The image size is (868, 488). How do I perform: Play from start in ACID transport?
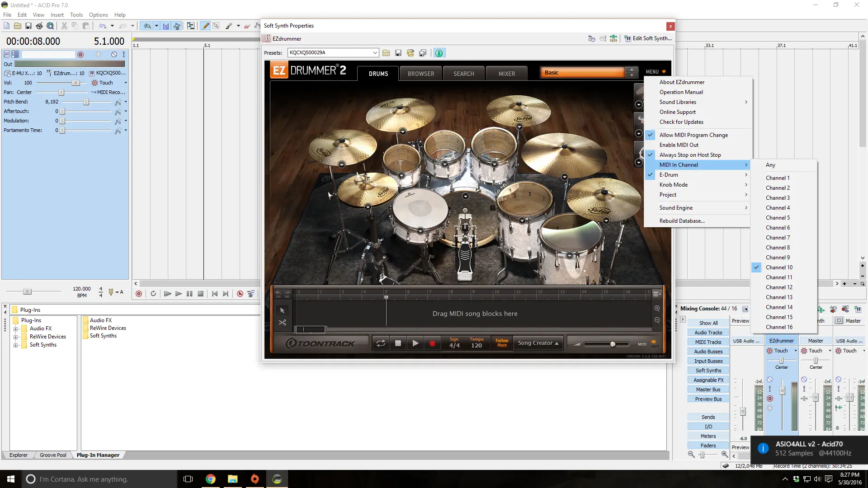167,294
